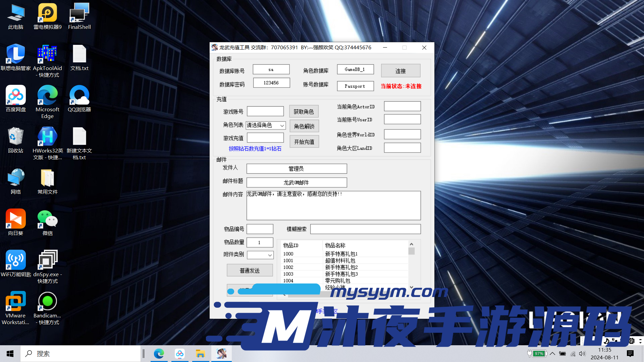Open the 附件类别 attachment type dropdown
The image size is (644, 362).
pyautogui.click(x=270, y=255)
